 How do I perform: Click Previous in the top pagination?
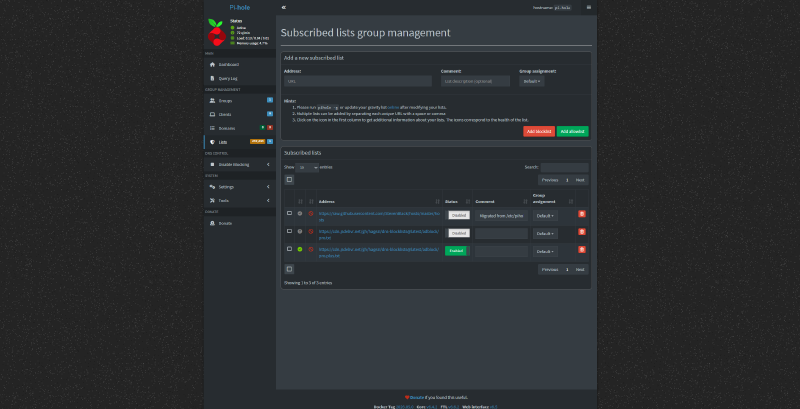[x=550, y=180]
